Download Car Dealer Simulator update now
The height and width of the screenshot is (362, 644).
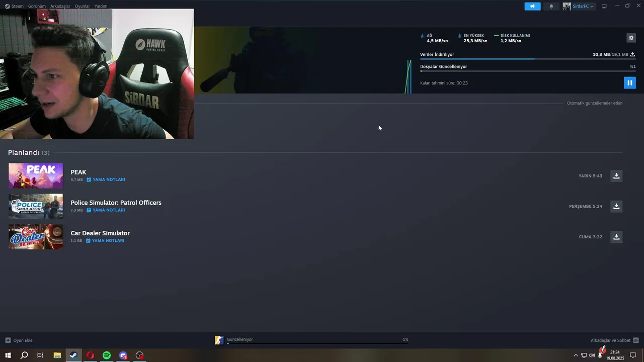click(x=616, y=237)
